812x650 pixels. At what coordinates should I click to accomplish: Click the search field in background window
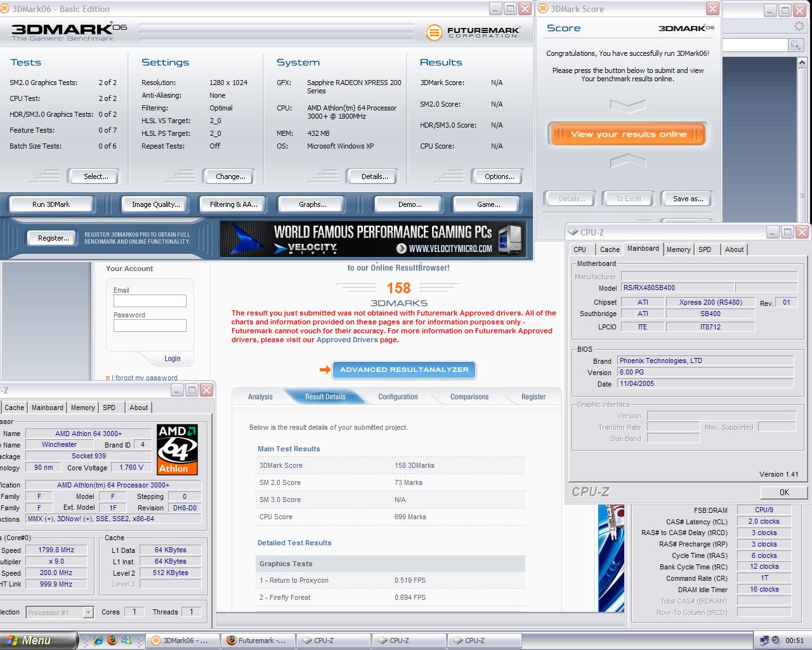point(755,44)
